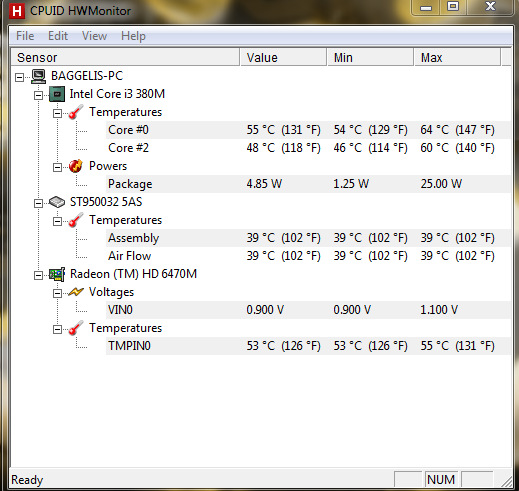Open the Help menu
Viewport: 519px width, 491px height.
(133, 36)
